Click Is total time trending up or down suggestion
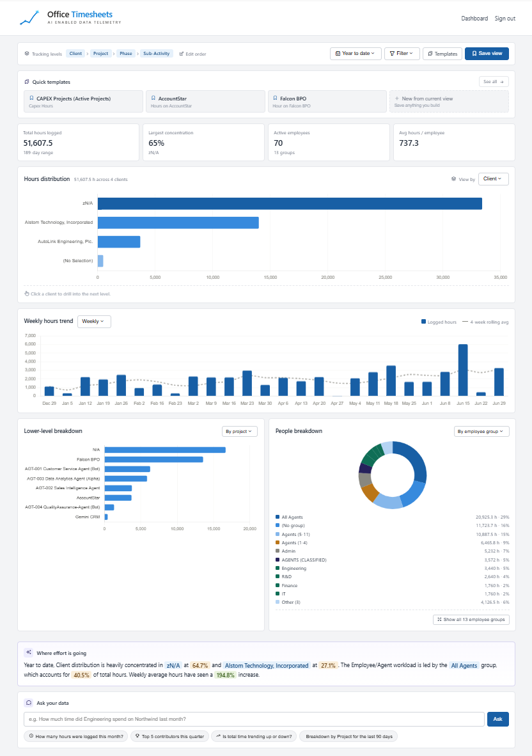 click(x=253, y=736)
